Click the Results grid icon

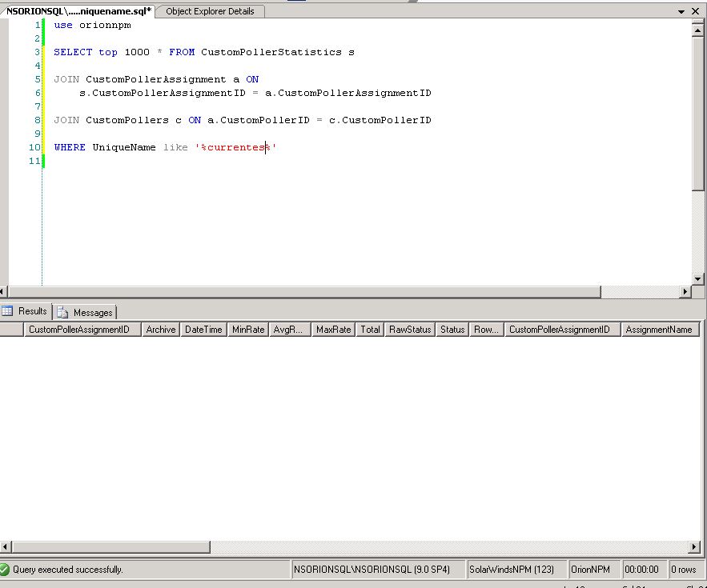[7, 311]
